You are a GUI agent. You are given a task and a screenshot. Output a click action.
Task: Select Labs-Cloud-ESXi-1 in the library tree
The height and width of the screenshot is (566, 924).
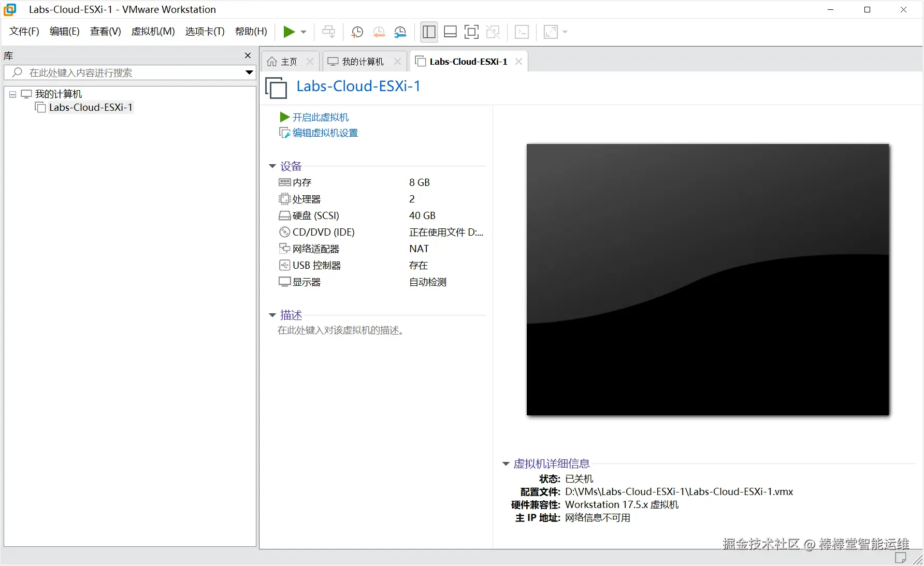91,107
